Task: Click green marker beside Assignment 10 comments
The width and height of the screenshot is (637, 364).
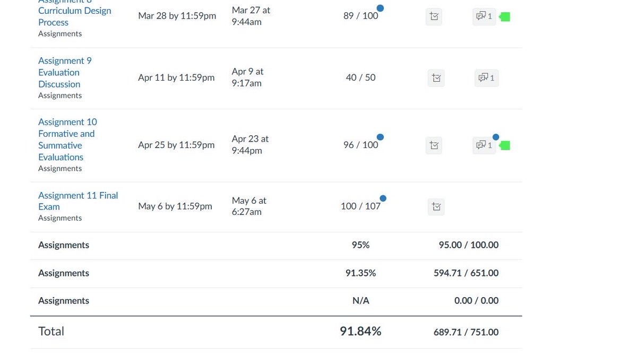Action: 505,145
